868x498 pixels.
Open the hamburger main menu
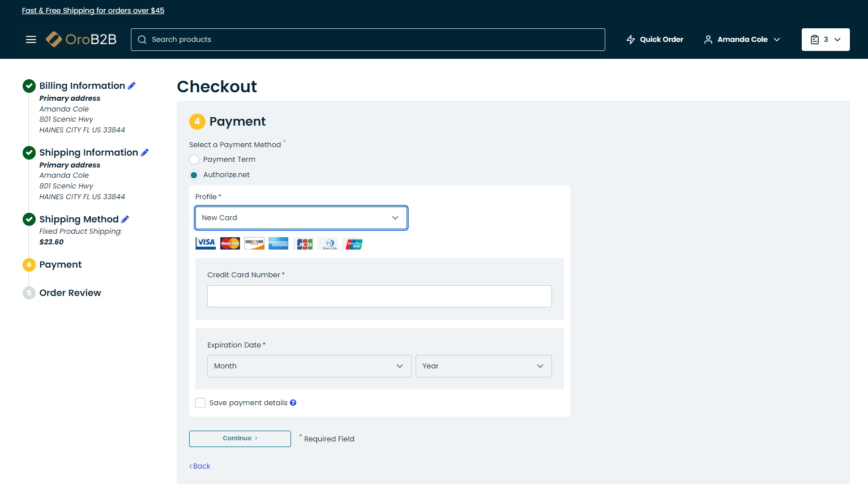click(31, 40)
